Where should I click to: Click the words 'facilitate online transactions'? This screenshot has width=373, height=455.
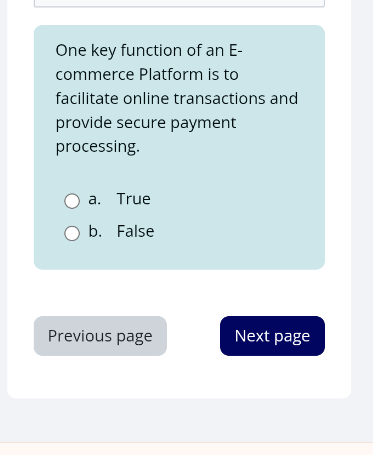coord(161,99)
